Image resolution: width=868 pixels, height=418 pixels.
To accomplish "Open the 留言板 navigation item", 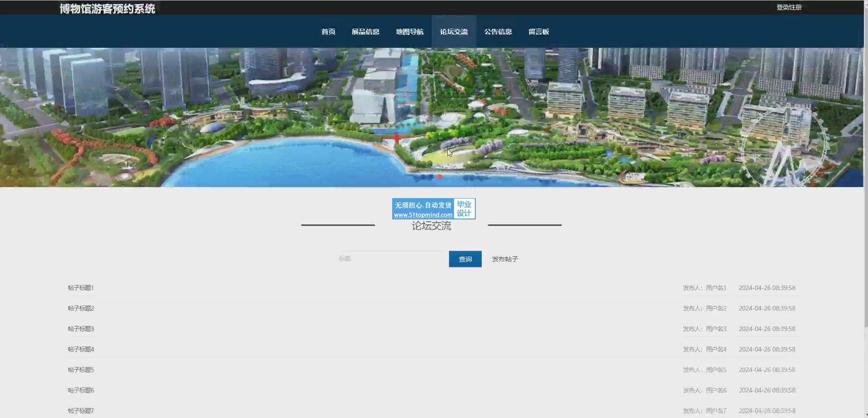I will point(539,31).
